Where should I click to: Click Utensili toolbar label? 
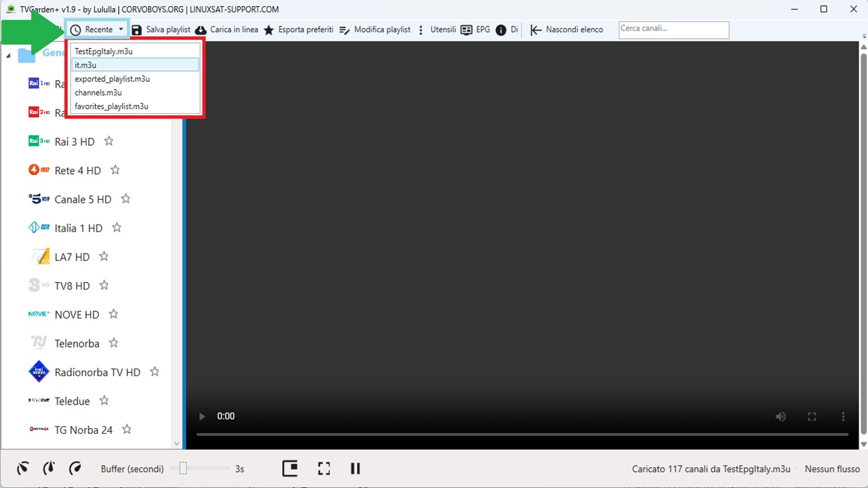[443, 30]
